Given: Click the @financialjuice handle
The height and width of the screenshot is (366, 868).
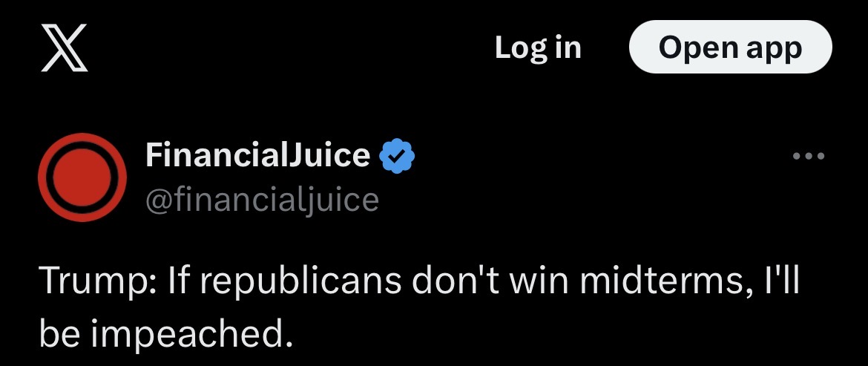Looking at the screenshot, I should pos(262,200).
